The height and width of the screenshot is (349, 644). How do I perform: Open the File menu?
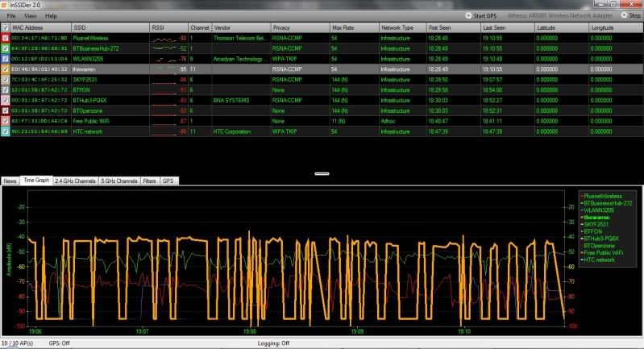tap(11, 16)
